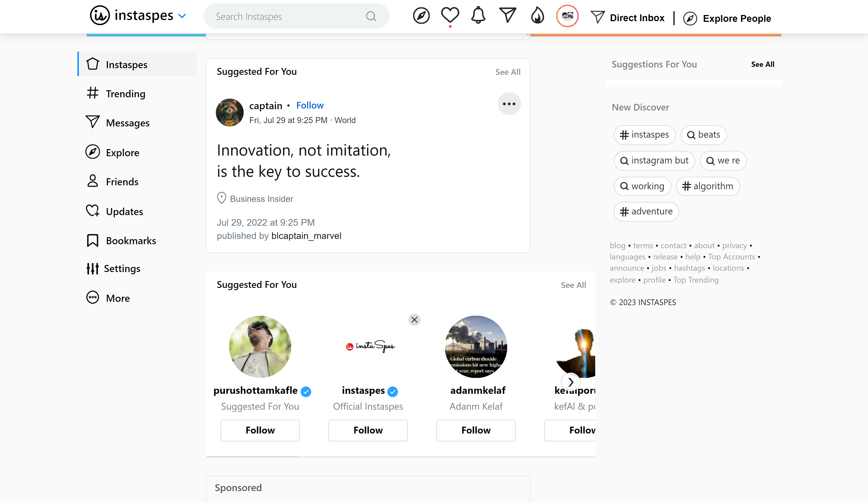Click the compass explore icon in header
Viewport: 868px width, 503px height.
[x=421, y=16]
